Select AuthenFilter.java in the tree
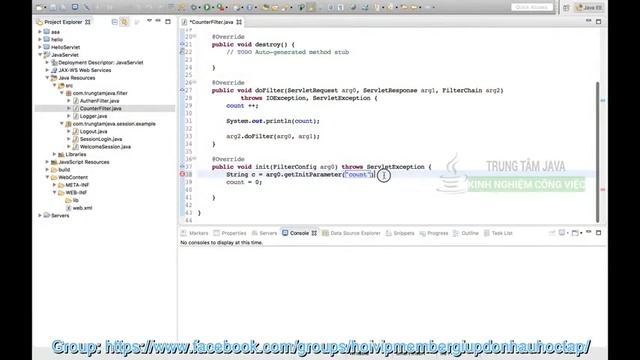Image resolution: width=640 pixels, height=360 pixels. (x=99, y=101)
